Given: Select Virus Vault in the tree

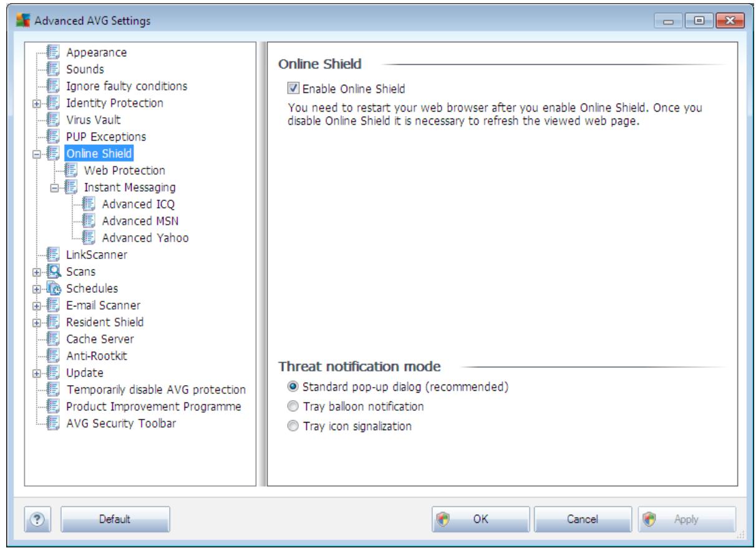Looking at the screenshot, I should tap(94, 120).
